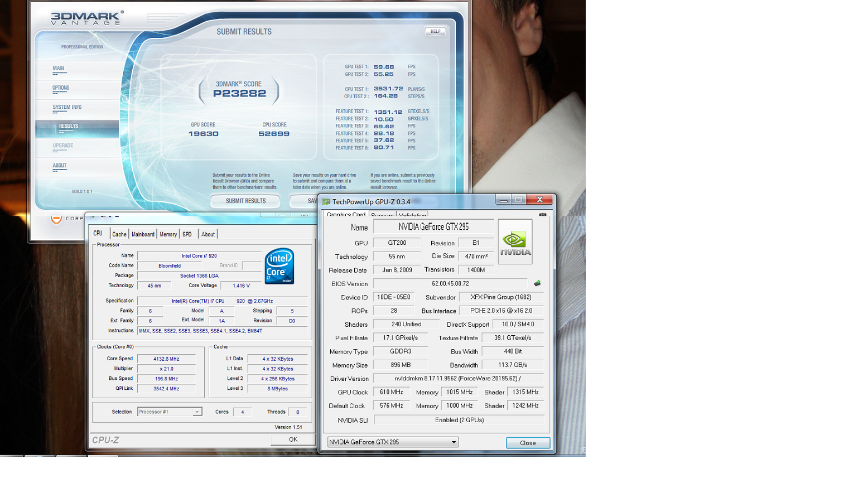This screenshot has height=488, width=868.
Task: Click the Close button in GPU-Z
Action: pos(528,443)
